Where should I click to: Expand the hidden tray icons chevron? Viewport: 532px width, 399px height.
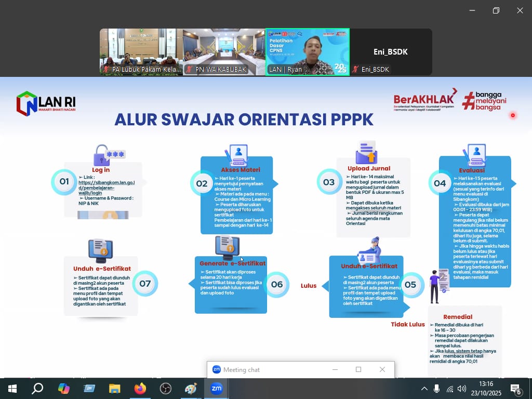[424, 389]
